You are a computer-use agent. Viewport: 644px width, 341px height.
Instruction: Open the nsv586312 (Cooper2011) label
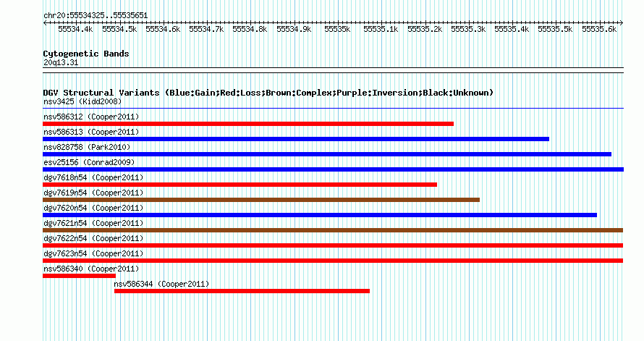(91, 117)
